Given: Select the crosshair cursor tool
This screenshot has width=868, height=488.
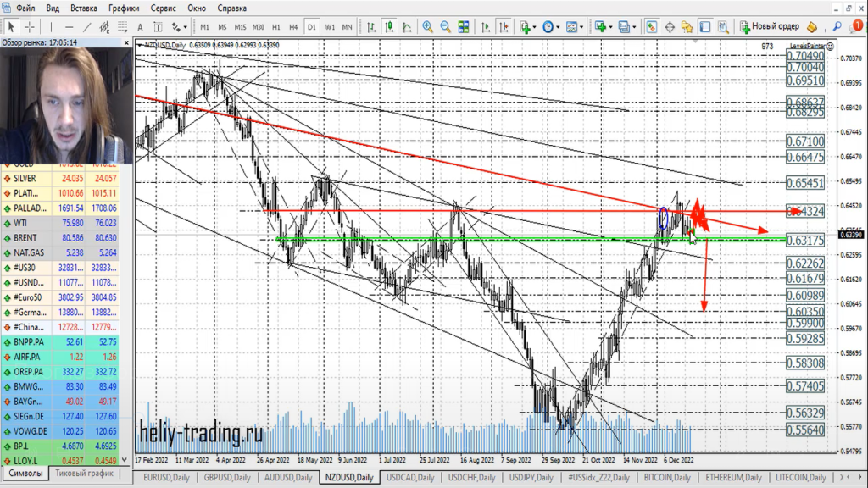Looking at the screenshot, I should click(31, 26).
